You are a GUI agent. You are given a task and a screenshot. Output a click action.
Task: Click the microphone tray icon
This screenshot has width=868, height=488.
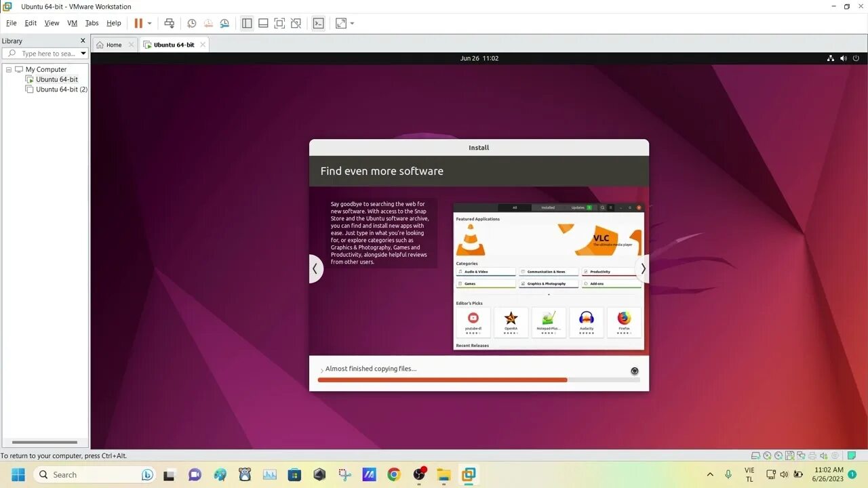click(x=728, y=474)
